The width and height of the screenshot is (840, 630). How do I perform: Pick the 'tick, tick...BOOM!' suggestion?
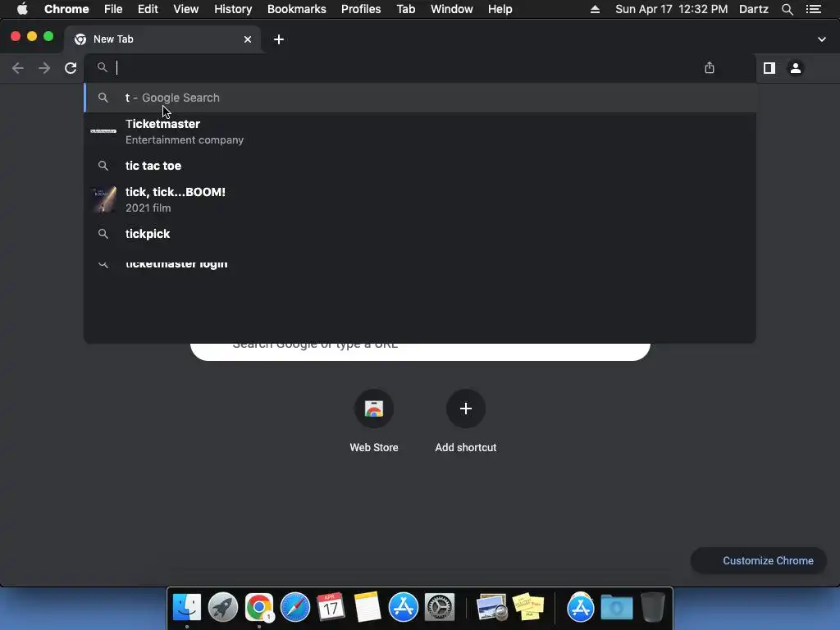coord(420,199)
